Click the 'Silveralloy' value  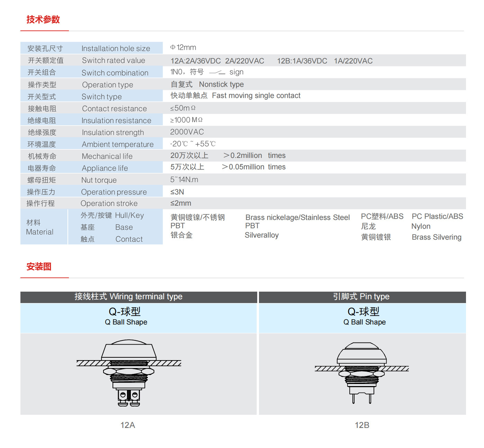click(x=262, y=235)
